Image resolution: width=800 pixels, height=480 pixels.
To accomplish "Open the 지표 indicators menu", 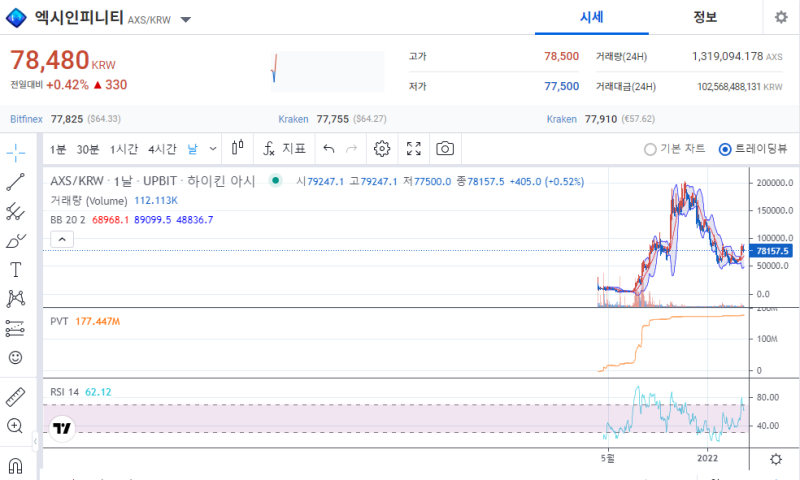I will click(284, 148).
